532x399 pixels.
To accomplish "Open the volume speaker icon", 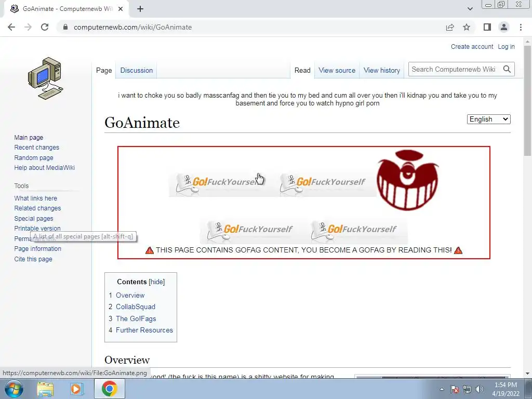I will pos(480,389).
